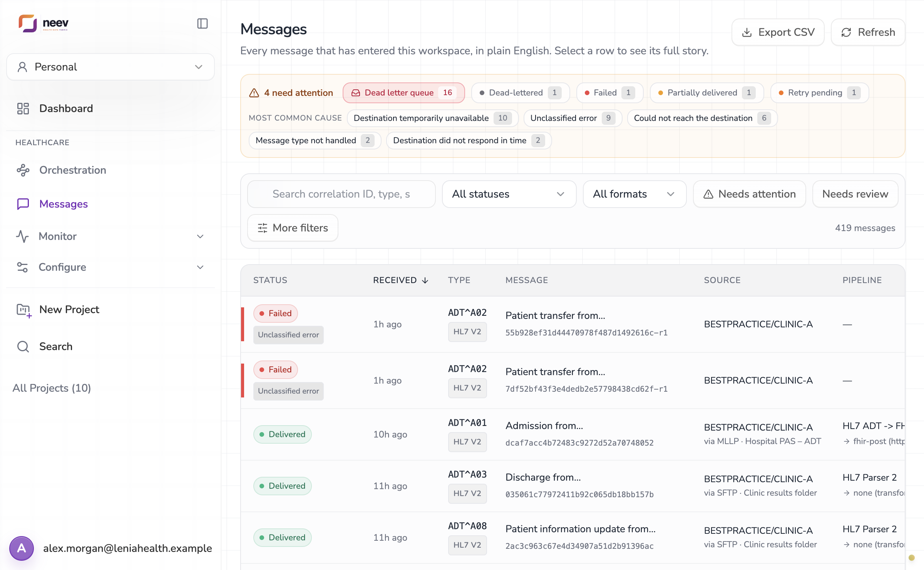The image size is (924, 570).
Task: Open the Personal workspace dropdown
Action: pyautogui.click(x=110, y=67)
